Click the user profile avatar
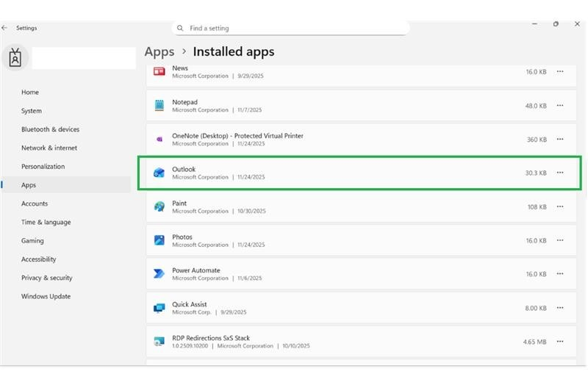This screenshot has width=588, height=371. click(x=15, y=57)
